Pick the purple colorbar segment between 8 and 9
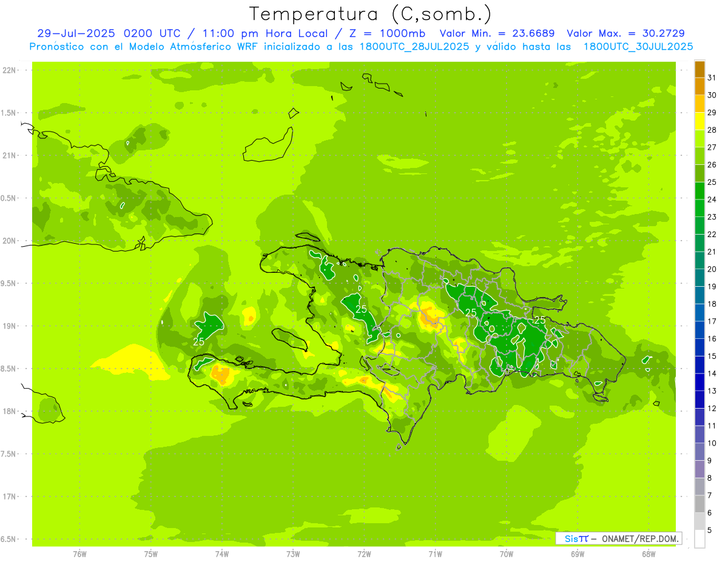Image resolution: width=728 pixels, height=562 pixels. (x=699, y=469)
